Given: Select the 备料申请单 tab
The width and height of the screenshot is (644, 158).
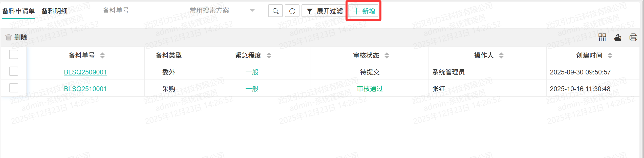Looking at the screenshot, I should point(18,11).
